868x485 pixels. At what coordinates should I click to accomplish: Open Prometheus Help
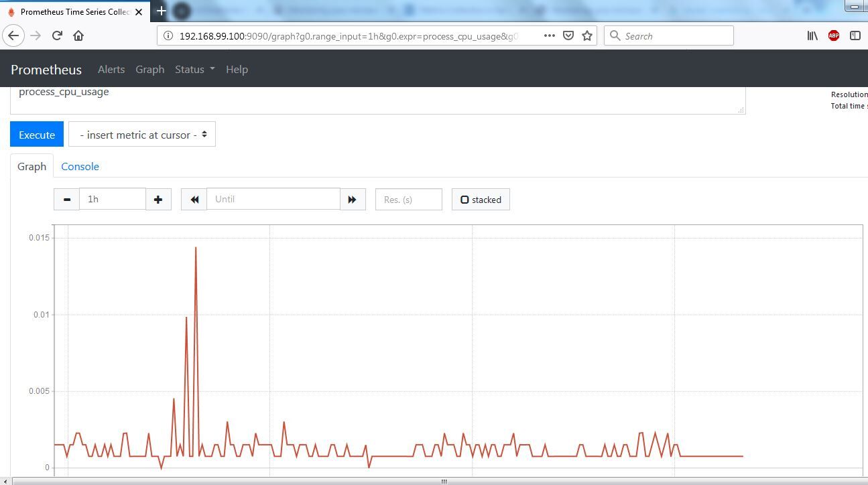237,69
